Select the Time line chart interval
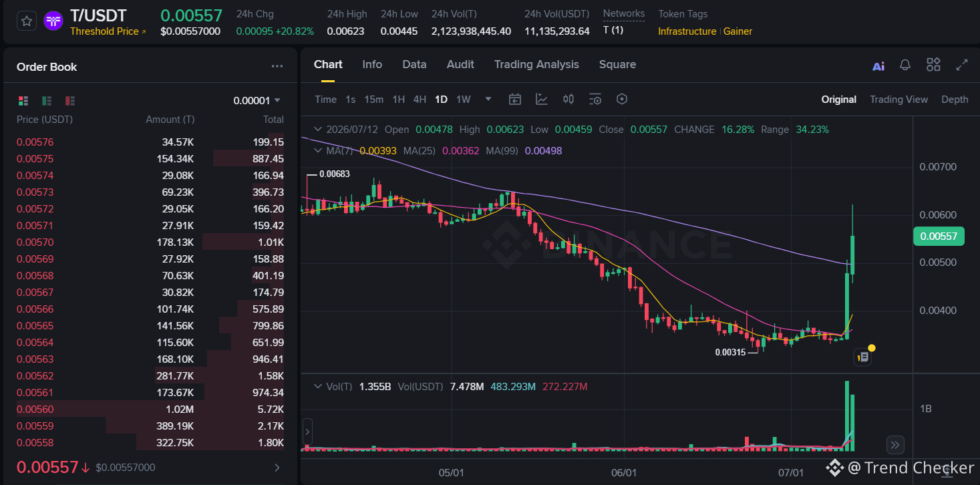This screenshot has height=485, width=980. (325, 100)
